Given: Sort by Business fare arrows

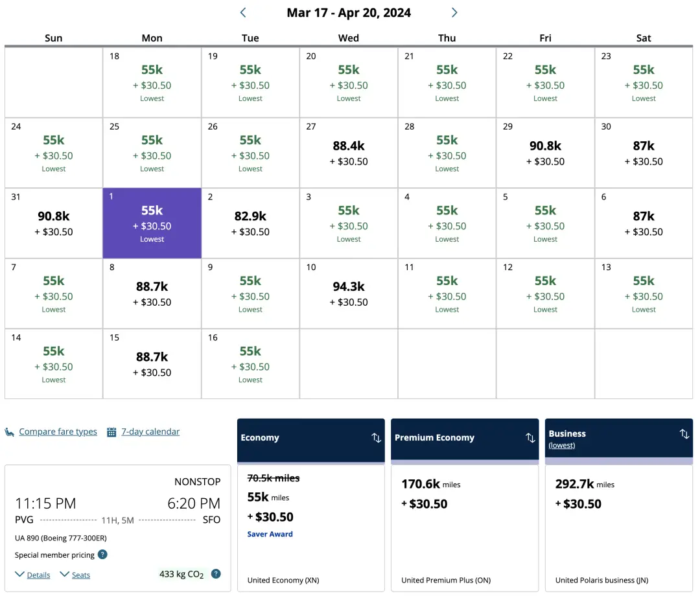Looking at the screenshot, I should pos(684,434).
